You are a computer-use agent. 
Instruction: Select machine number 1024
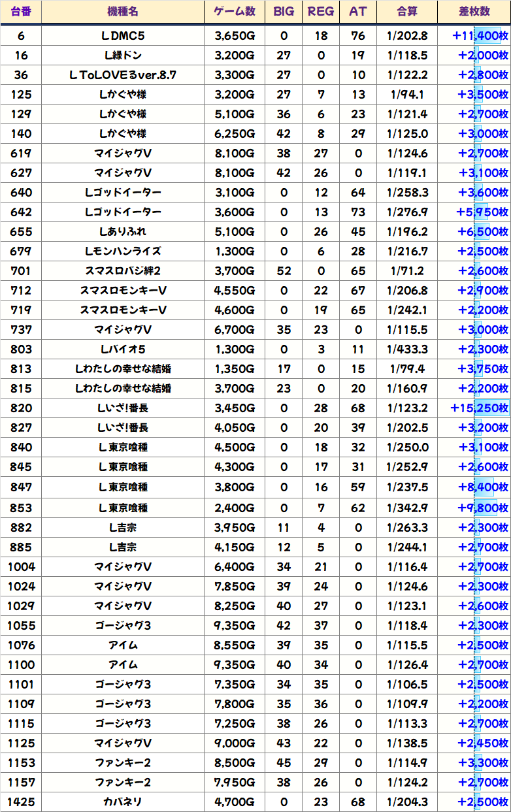[21, 586]
